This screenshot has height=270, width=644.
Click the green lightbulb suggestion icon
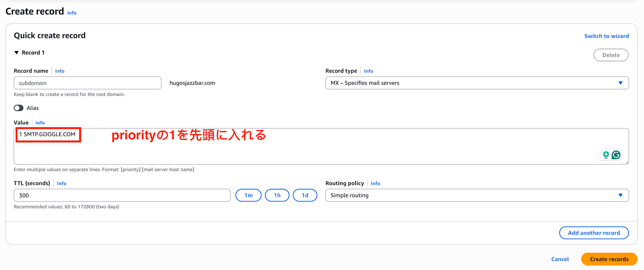click(x=606, y=155)
